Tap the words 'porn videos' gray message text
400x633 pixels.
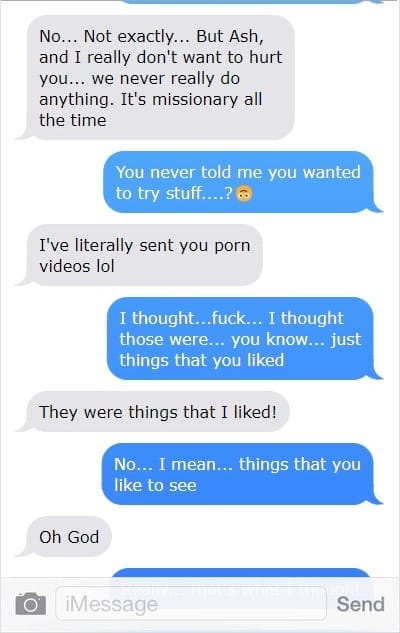pos(145,256)
